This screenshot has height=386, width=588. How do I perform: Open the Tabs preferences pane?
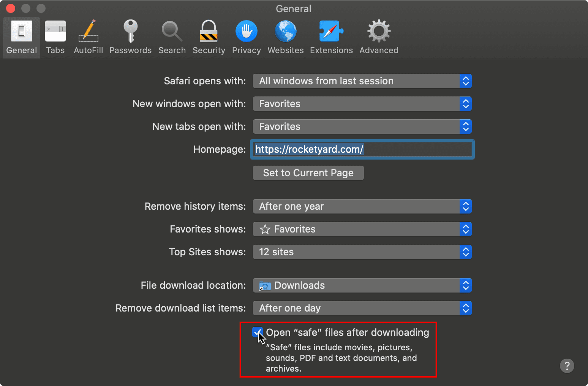click(55, 37)
